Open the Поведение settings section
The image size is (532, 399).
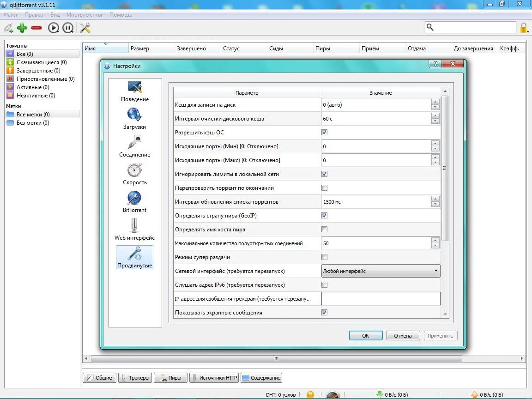coord(135,91)
